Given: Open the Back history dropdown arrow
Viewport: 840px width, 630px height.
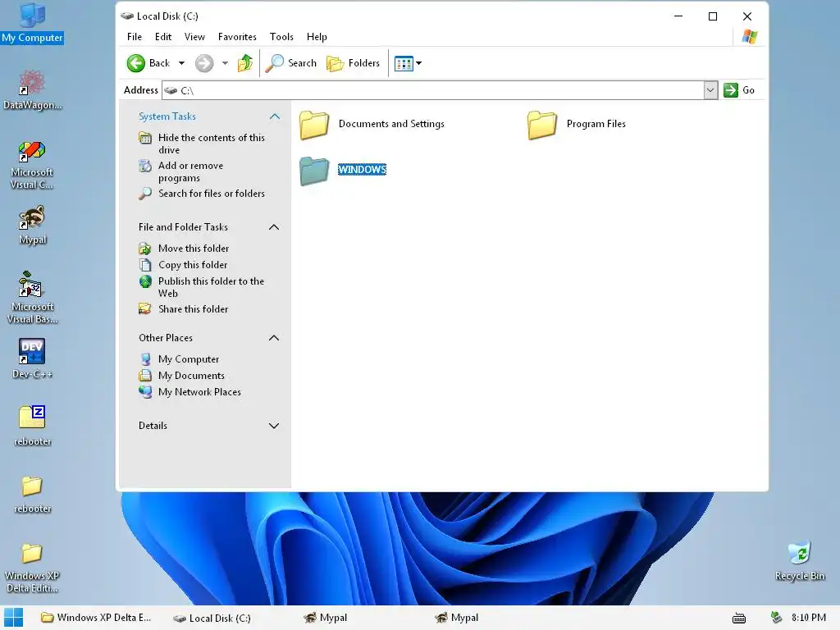Looking at the screenshot, I should pyautogui.click(x=181, y=63).
